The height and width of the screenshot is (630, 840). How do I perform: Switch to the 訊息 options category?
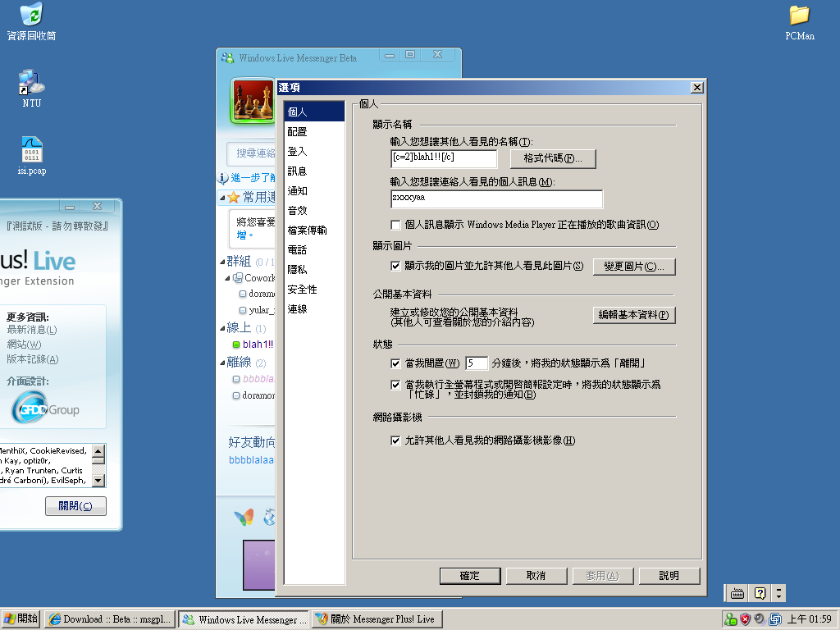[297, 171]
